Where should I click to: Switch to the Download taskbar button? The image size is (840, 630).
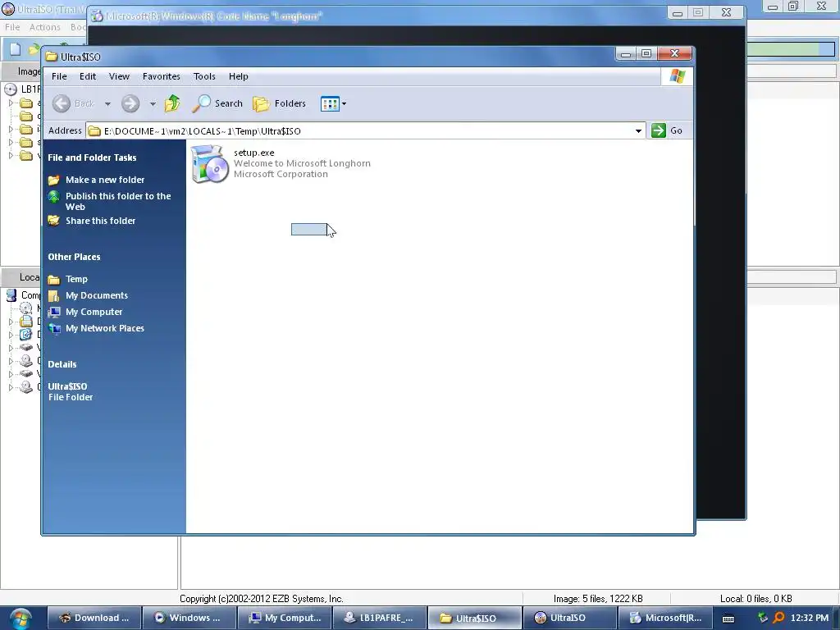95,618
